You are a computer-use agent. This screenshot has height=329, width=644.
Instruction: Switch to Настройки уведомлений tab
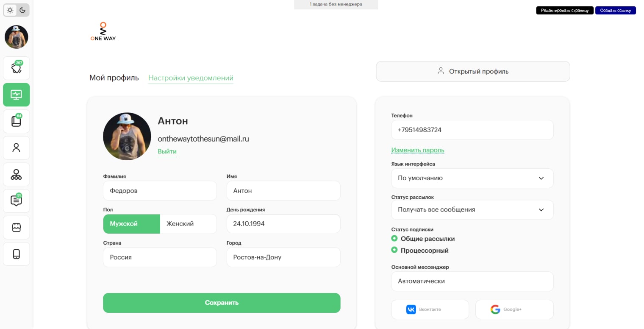point(191,78)
